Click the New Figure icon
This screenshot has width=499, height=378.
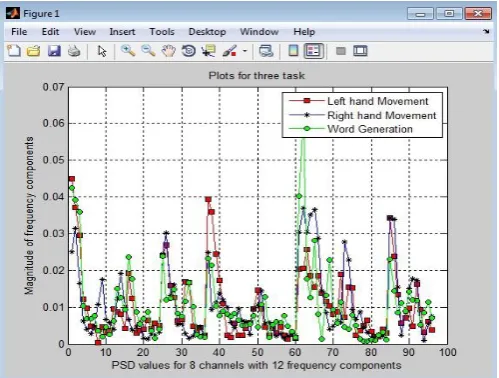point(14,51)
